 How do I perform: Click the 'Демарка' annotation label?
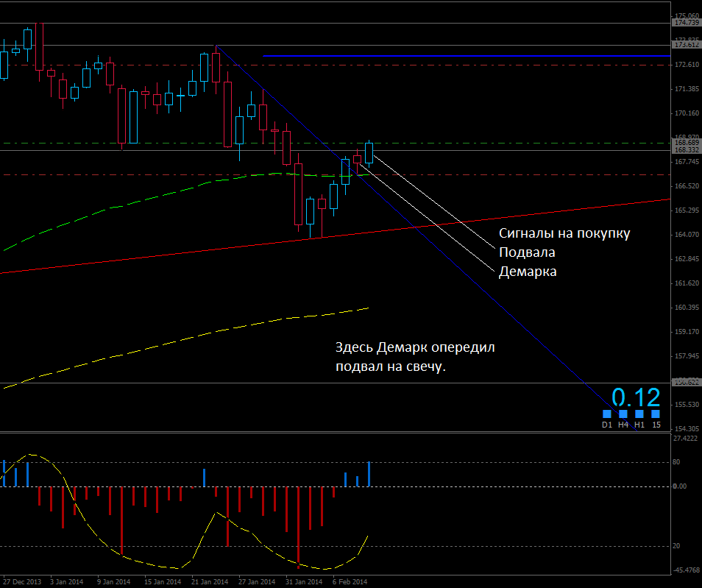pos(528,272)
